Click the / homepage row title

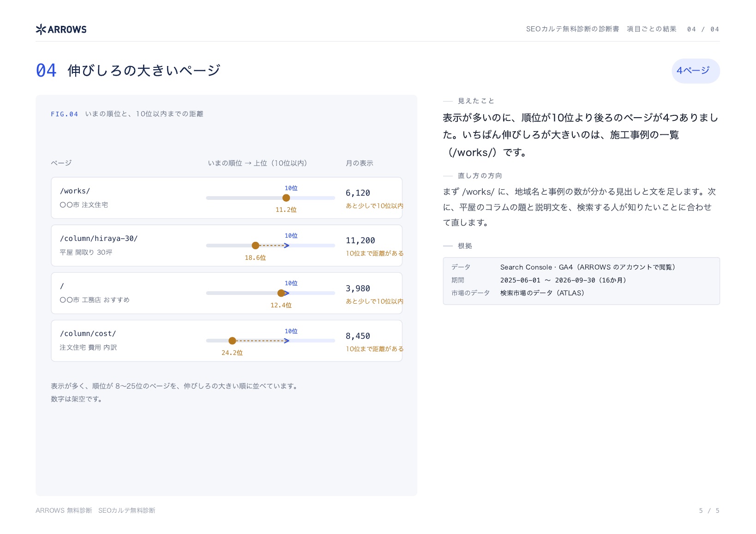coord(62,286)
